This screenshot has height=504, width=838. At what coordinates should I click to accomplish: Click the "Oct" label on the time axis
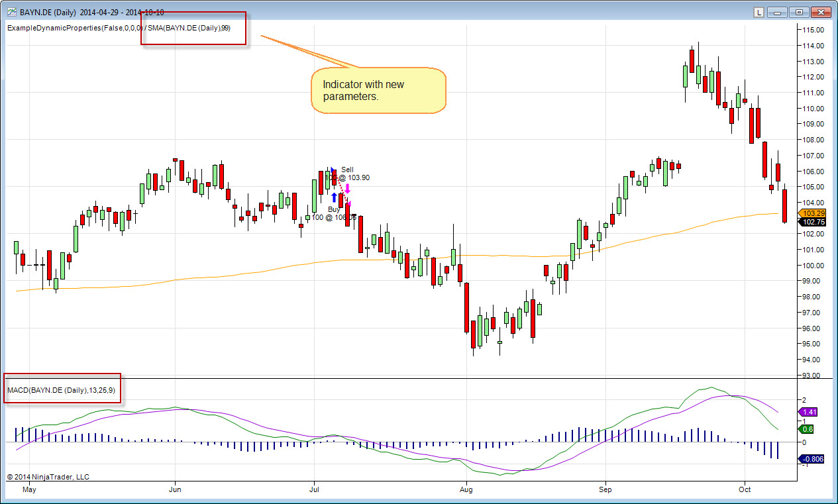click(745, 491)
